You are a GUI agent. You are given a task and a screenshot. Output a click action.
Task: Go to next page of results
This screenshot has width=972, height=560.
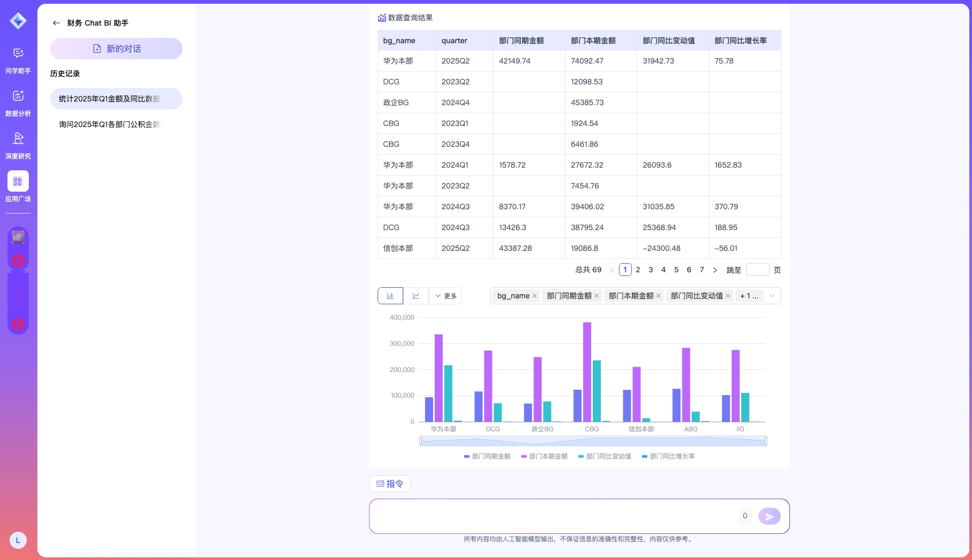click(x=715, y=270)
